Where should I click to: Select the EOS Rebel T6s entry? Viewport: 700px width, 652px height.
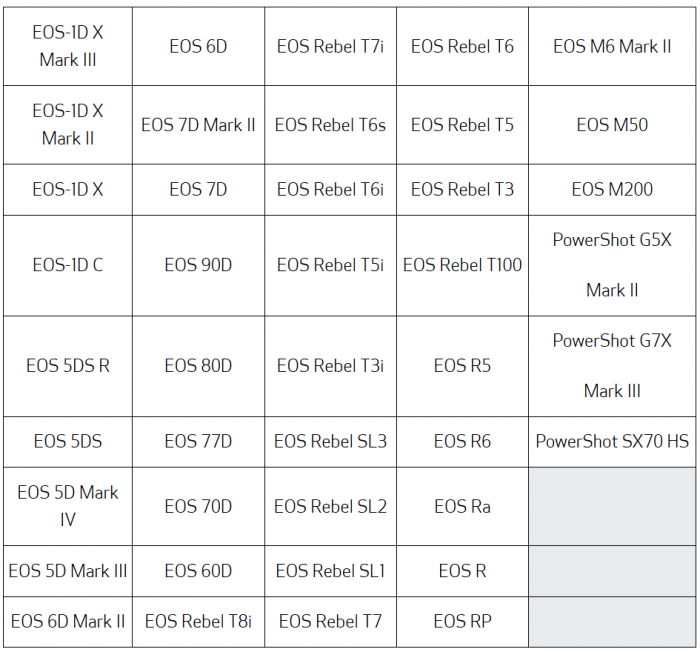pyautogui.click(x=330, y=125)
